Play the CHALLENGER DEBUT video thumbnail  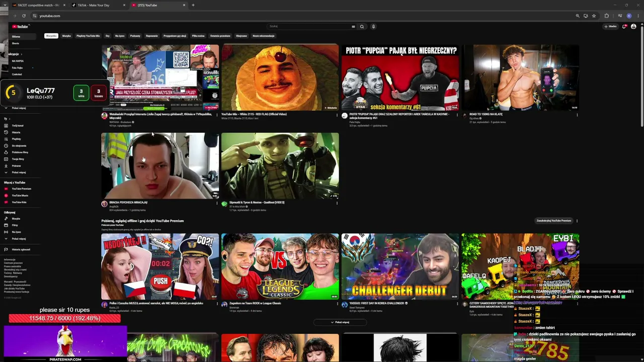pos(400,266)
